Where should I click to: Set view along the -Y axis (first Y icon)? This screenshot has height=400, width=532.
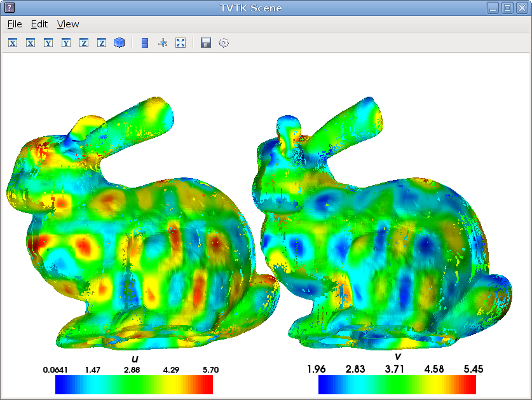[48, 43]
